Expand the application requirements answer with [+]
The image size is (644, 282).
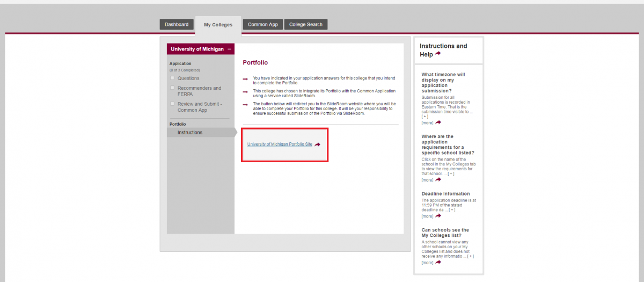451,173
